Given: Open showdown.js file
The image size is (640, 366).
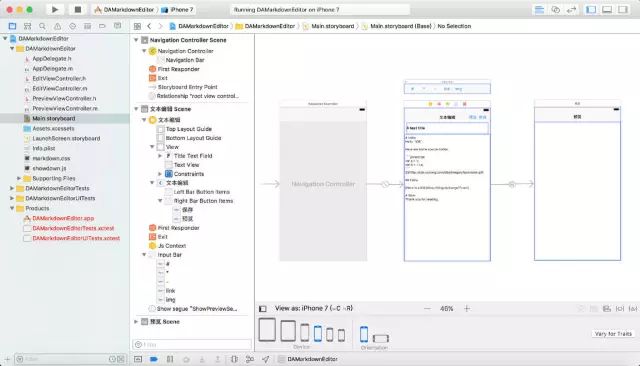Looking at the screenshot, I should click(49, 168).
